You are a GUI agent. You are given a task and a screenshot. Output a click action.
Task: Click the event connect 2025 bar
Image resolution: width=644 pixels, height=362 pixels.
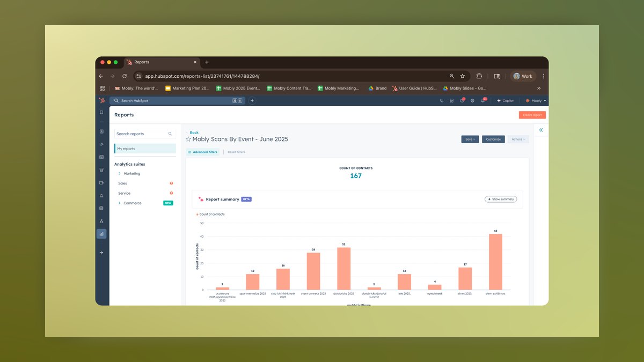313,271
